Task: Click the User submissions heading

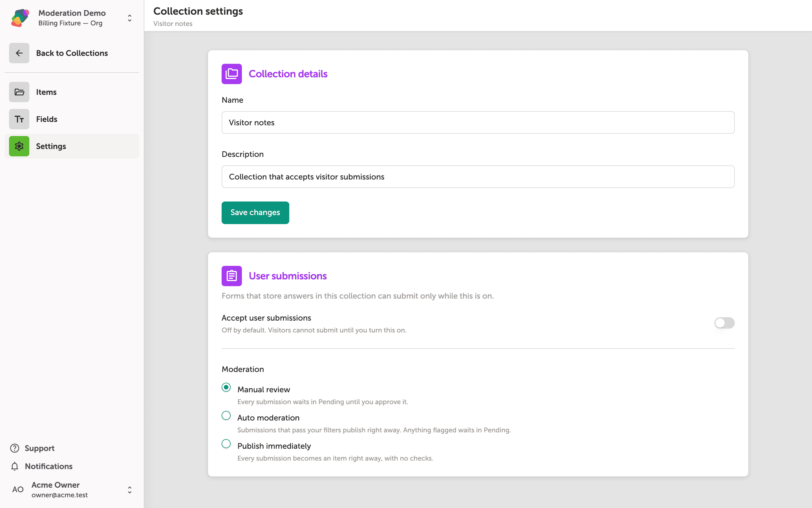Action: 288,276
